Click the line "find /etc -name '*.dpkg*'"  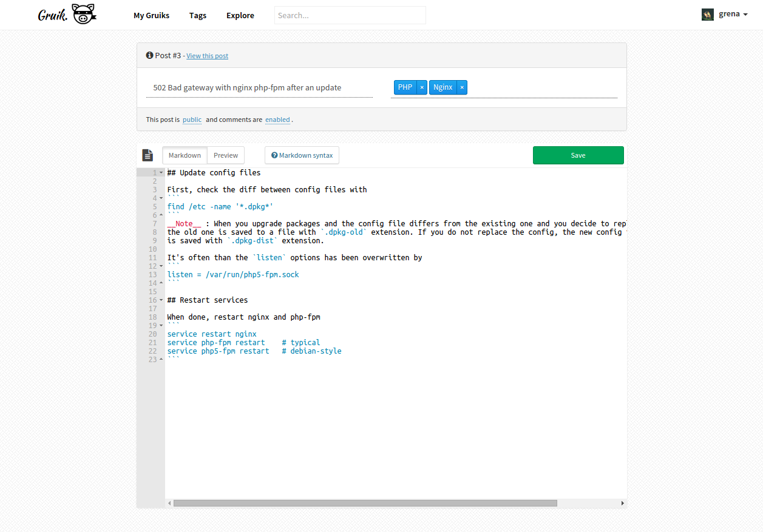pos(220,206)
